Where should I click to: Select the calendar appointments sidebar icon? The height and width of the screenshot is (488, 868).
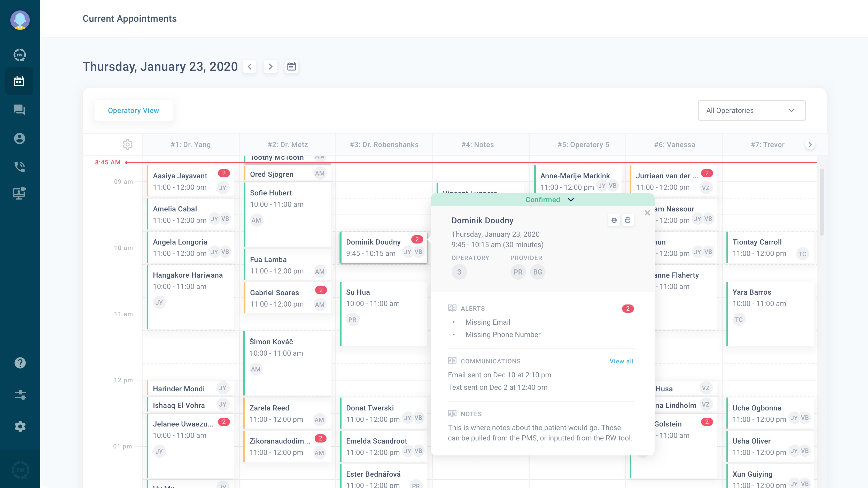tap(19, 81)
